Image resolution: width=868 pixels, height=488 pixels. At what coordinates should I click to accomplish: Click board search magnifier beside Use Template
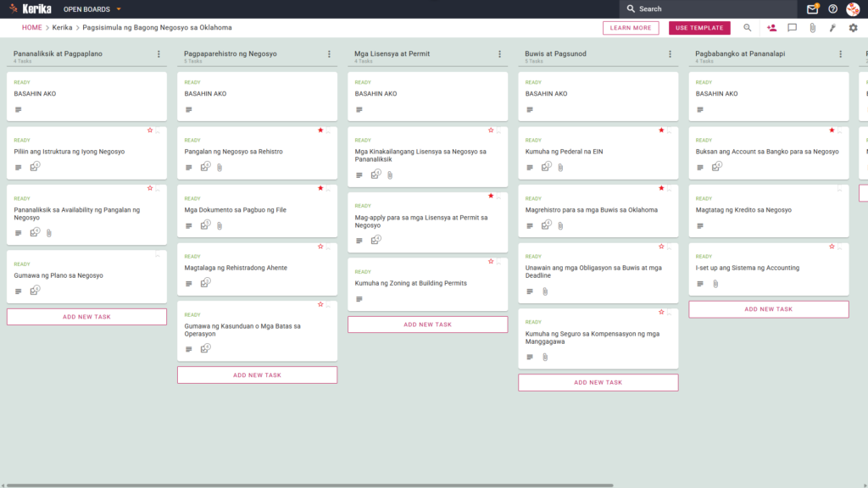[x=748, y=28]
